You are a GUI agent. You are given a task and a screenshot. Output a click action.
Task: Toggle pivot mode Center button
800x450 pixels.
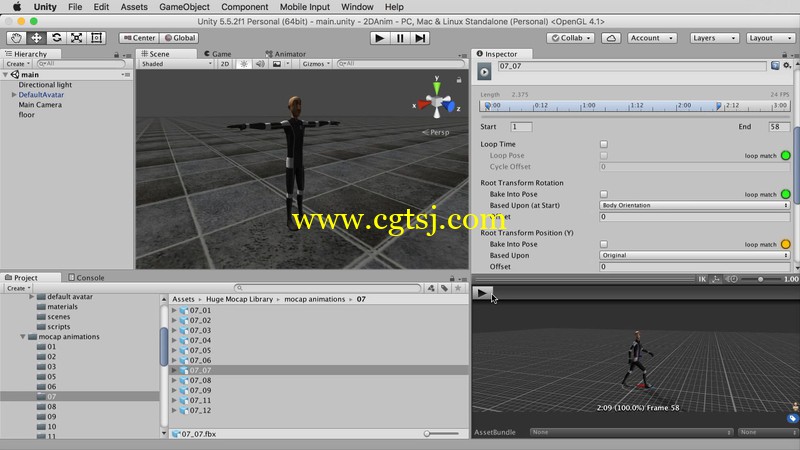click(x=139, y=38)
